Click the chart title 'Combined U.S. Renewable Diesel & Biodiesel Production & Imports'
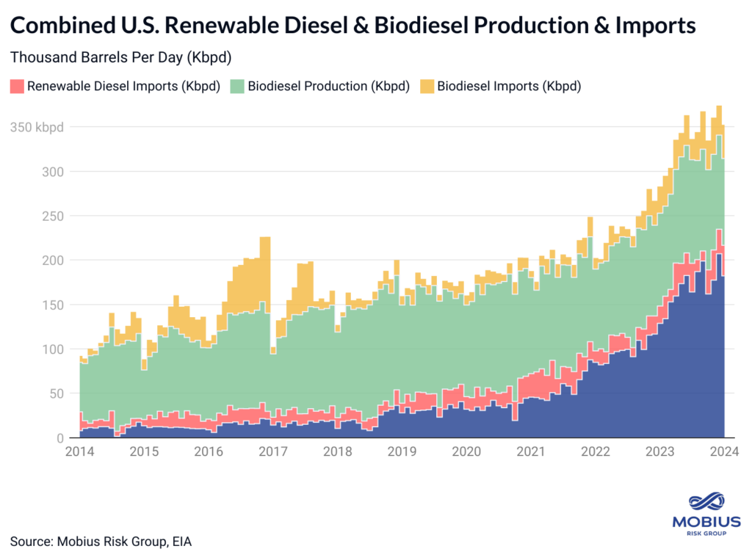 click(353, 25)
